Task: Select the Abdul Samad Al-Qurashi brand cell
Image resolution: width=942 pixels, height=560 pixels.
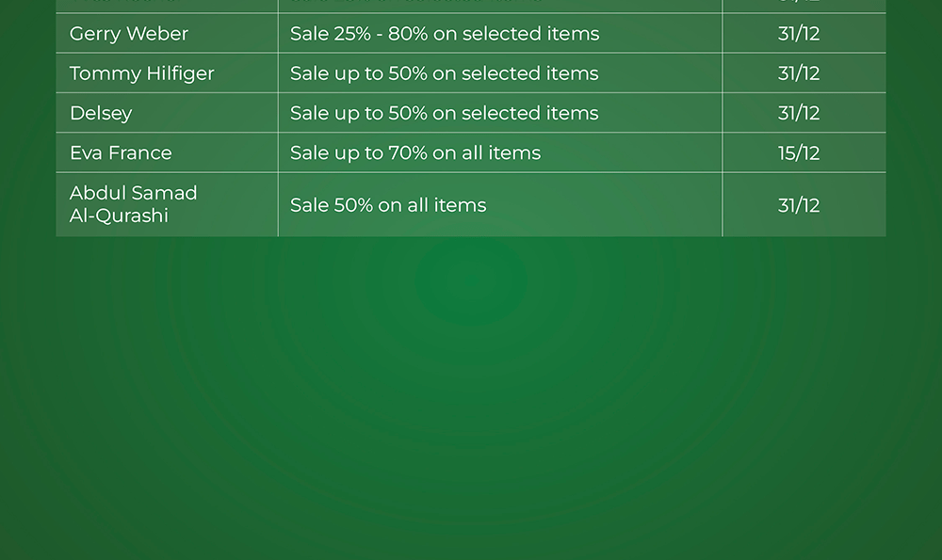Action: [x=134, y=204]
